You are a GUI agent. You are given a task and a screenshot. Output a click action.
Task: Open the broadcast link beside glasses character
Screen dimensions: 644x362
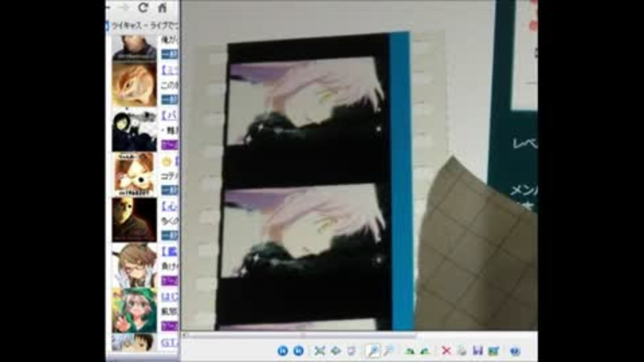click(x=170, y=251)
